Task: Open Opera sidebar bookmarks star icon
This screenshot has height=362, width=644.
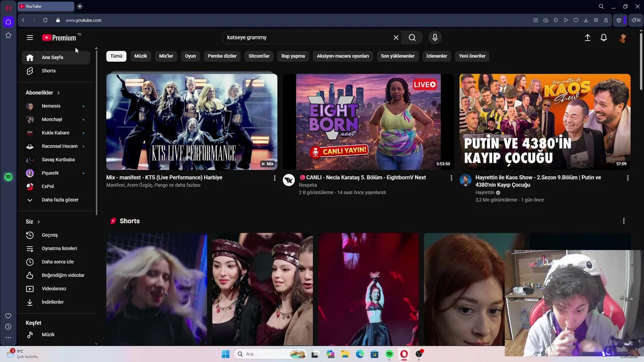Action: coord(8,35)
